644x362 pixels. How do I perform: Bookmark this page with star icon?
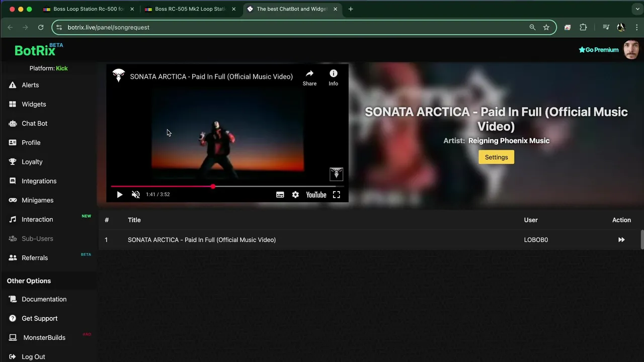click(x=546, y=27)
